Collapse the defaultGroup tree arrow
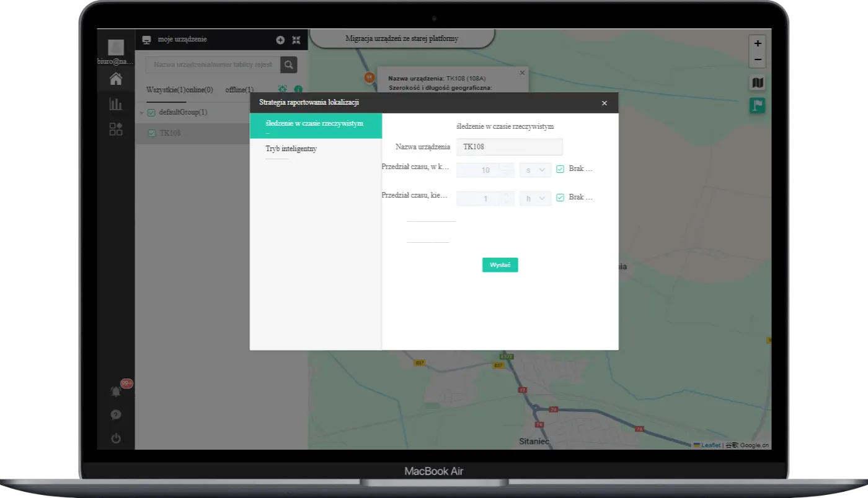The height and width of the screenshot is (498, 868). (x=141, y=112)
